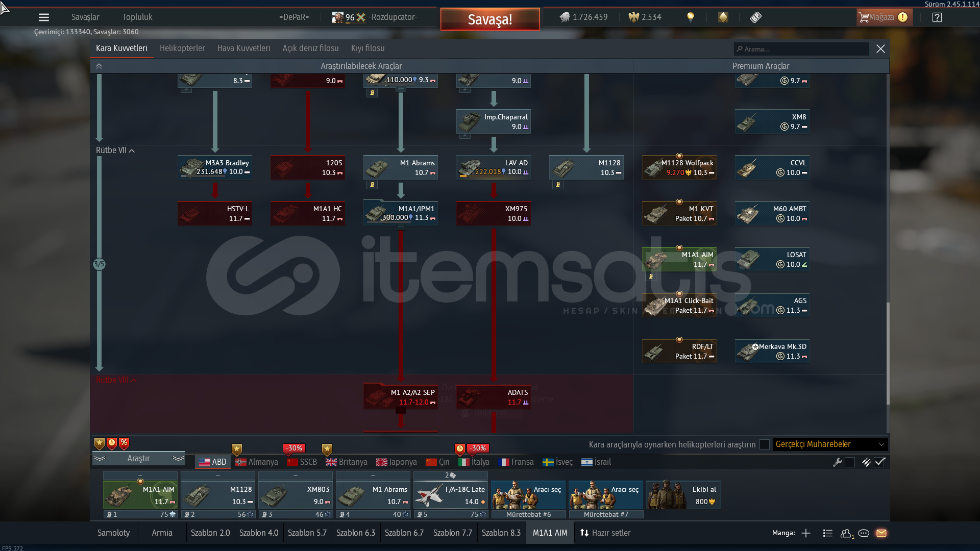Open the Hazır setler presets list
The width and height of the screenshot is (980, 551).
click(x=605, y=533)
